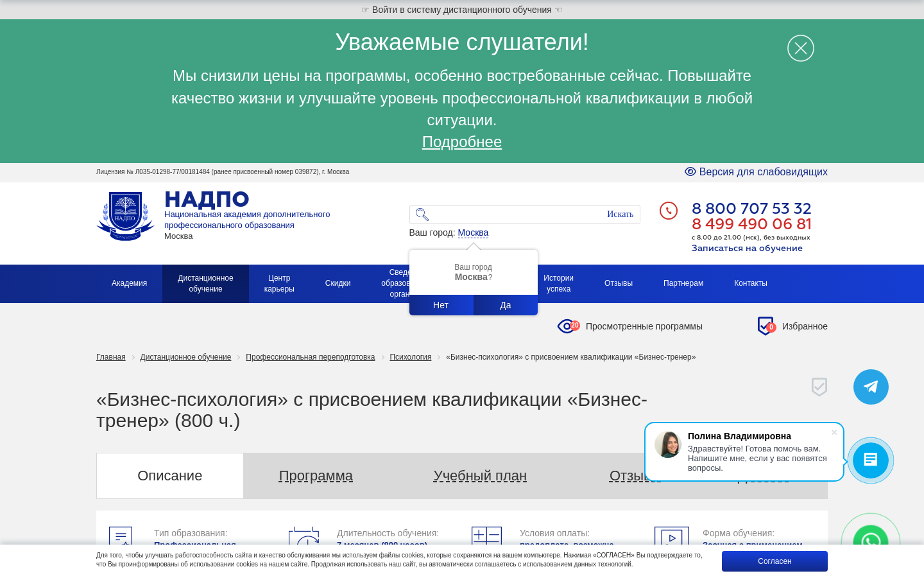Go to Психология breadcrumb
924x578 pixels.
[x=411, y=357]
